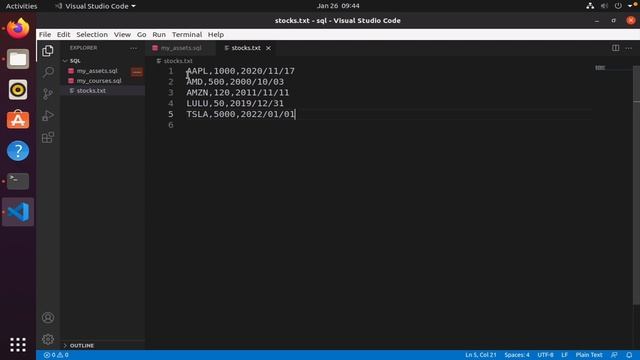
Task: Click Activities in the top bar
Action: [21, 6]
